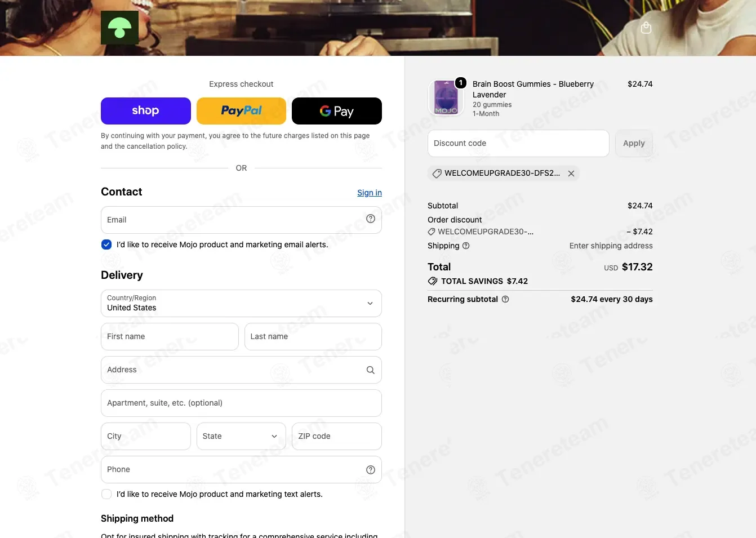
Task: Click the "Express checkout" label
Action: pos(241,84)
